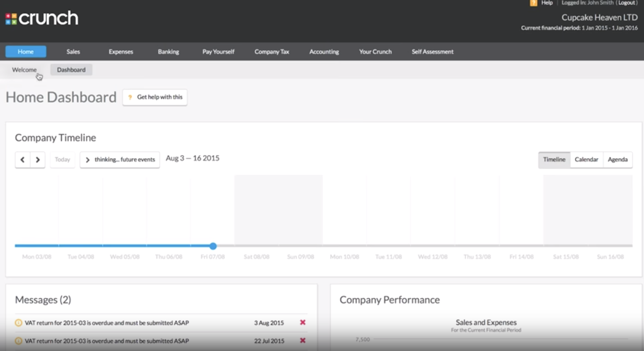The width and height of the screenshot is (644, 351).
Task: Switch to Agenda view
Action: click(618, 160)
